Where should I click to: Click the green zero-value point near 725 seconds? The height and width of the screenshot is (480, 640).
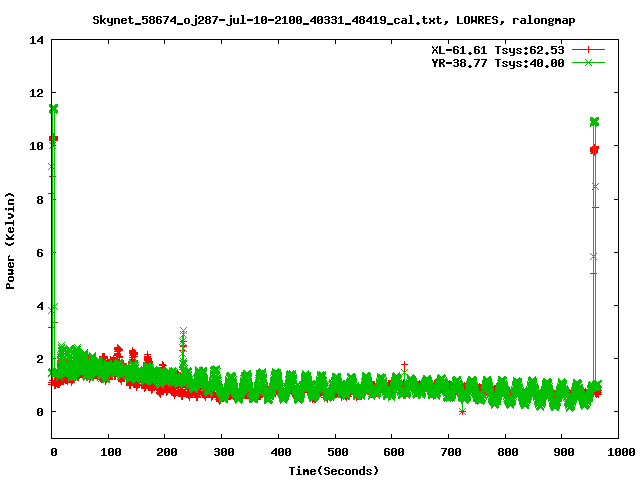click(x=462, y=411)
